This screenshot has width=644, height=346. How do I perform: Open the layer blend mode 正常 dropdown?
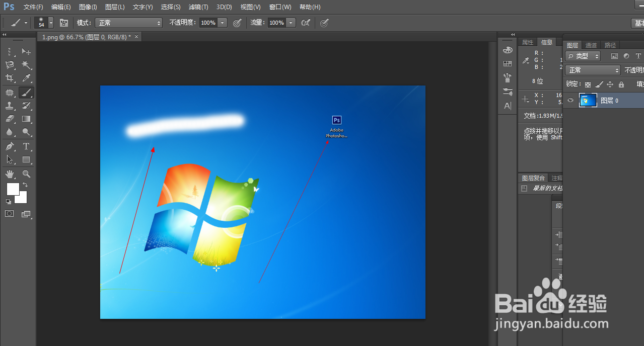pos(593,70)
